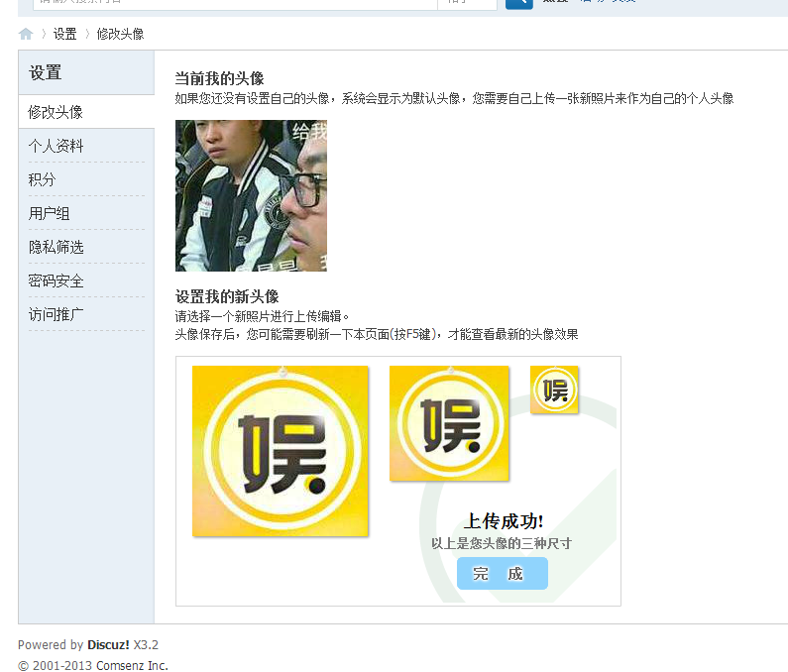Open Discuz! link in footer
788x672 pixels.
pos(108,644)
